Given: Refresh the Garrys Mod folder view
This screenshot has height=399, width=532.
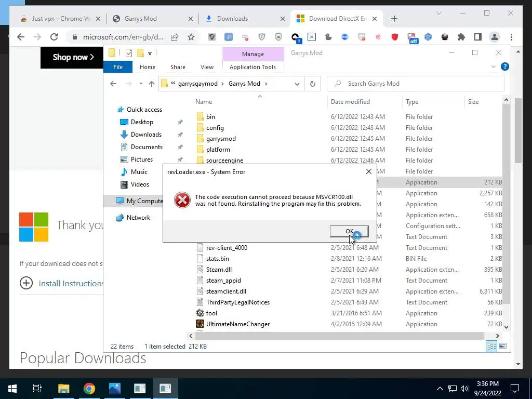Looking at the screenshot, I should click(312, 84).
